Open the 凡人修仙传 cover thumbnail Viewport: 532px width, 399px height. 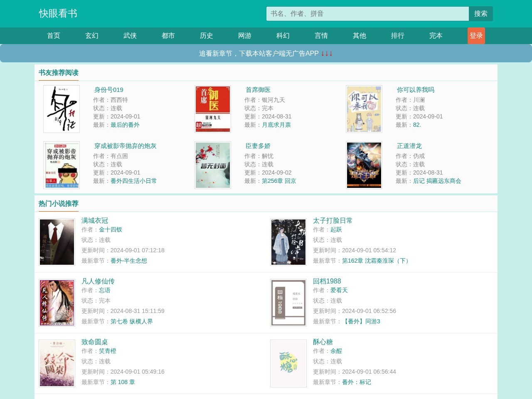57,303
